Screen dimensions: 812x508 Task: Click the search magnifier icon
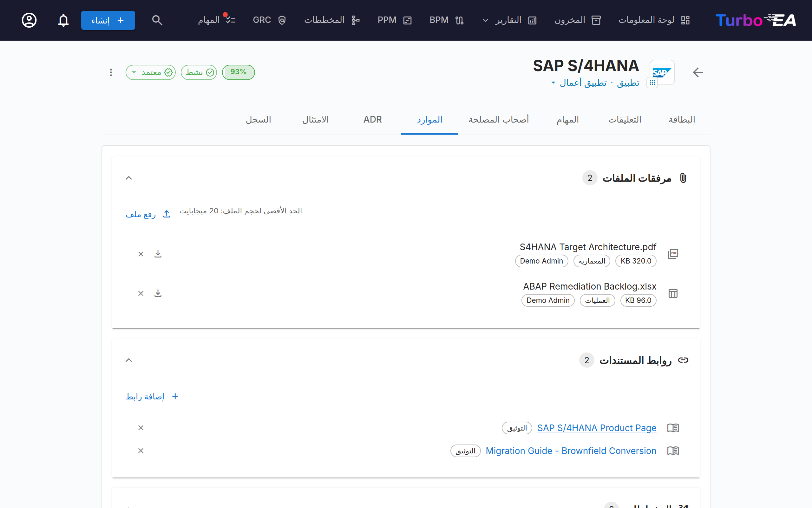coord(157,20)
